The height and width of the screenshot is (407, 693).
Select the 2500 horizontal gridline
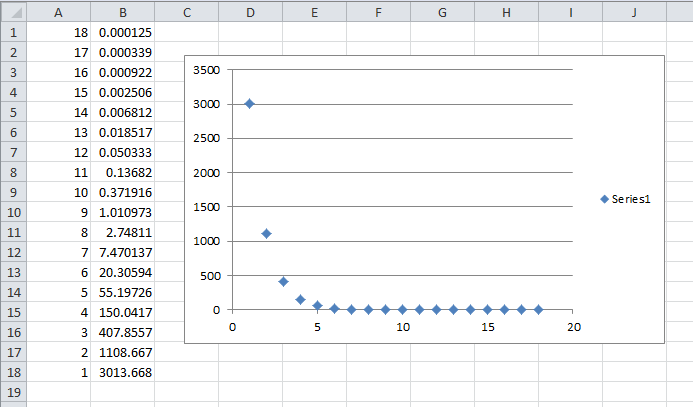[x=402, y=138]
